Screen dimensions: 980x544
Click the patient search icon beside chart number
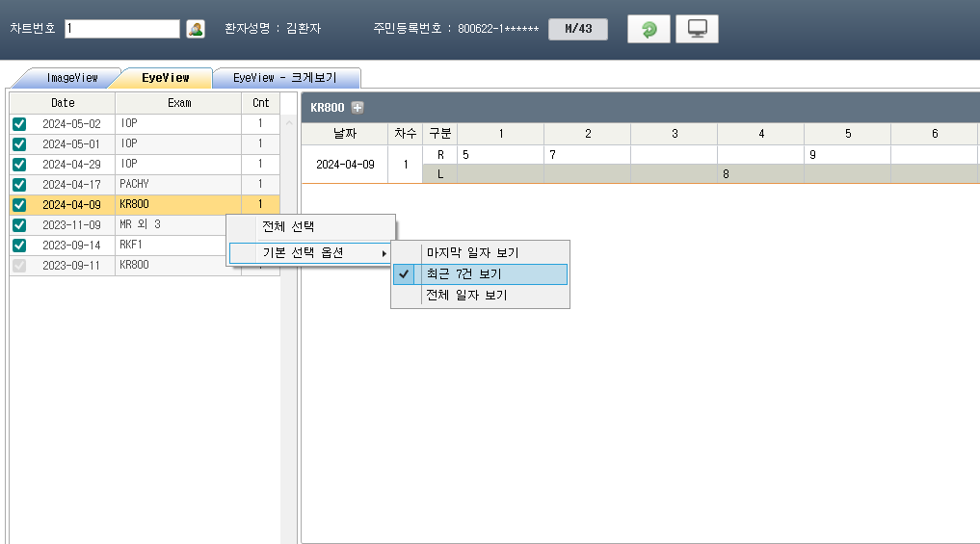(x=196, y=29)
